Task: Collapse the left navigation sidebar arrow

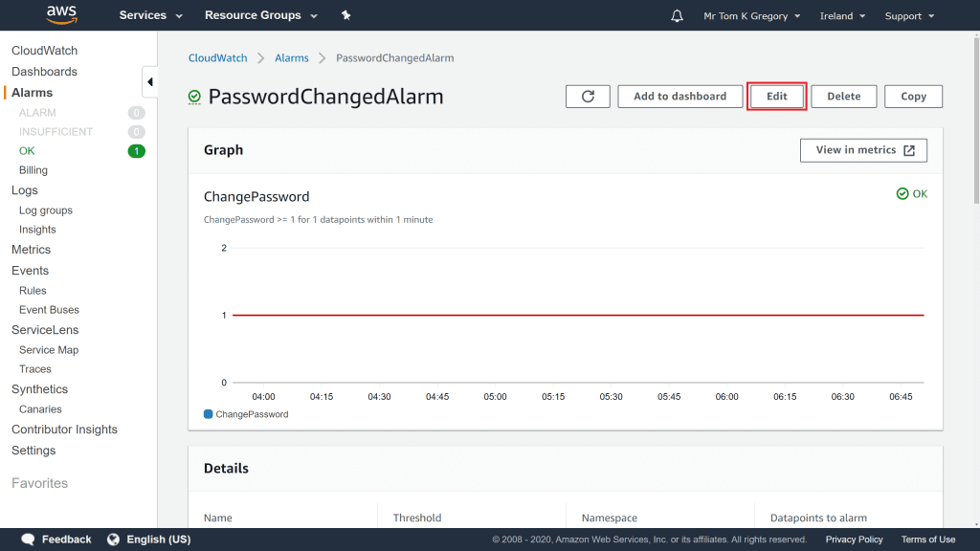Action: (x=150, y=82)
